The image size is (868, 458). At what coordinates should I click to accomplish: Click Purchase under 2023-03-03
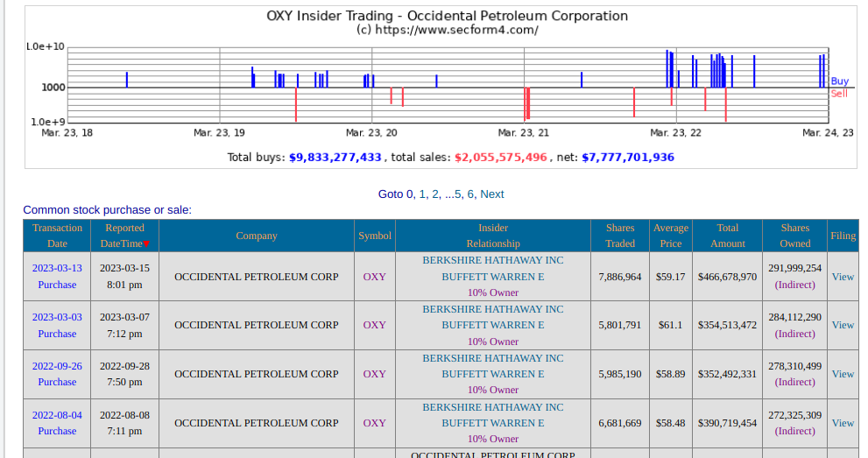click(57, 334)
